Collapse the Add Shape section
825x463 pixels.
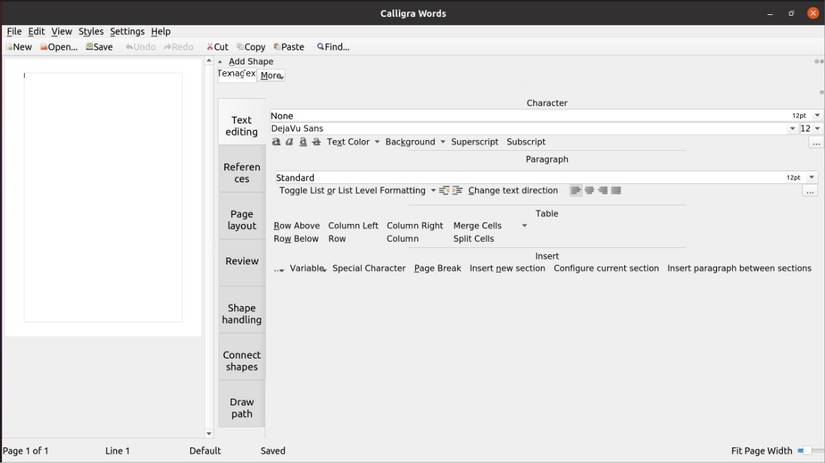pos(220,62)
